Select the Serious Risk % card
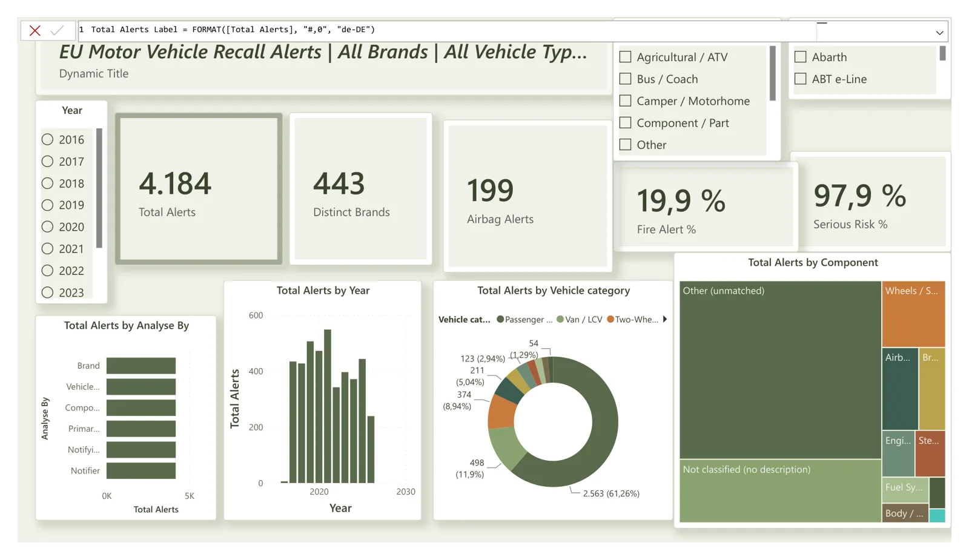The image size is (969, 560). 870,201
